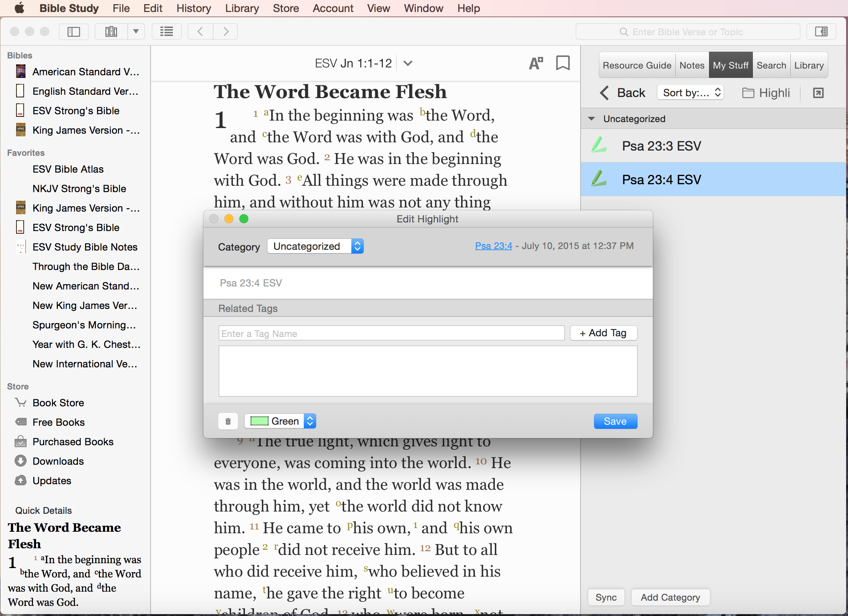Open the Store menu
The image size is (848, 616).
pos(286,8)
